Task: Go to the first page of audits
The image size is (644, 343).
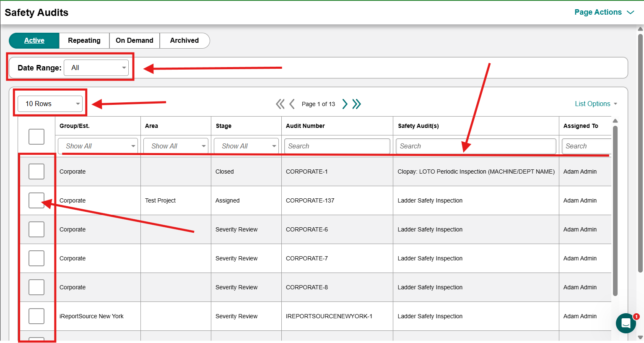Action: tap(280, 104)
